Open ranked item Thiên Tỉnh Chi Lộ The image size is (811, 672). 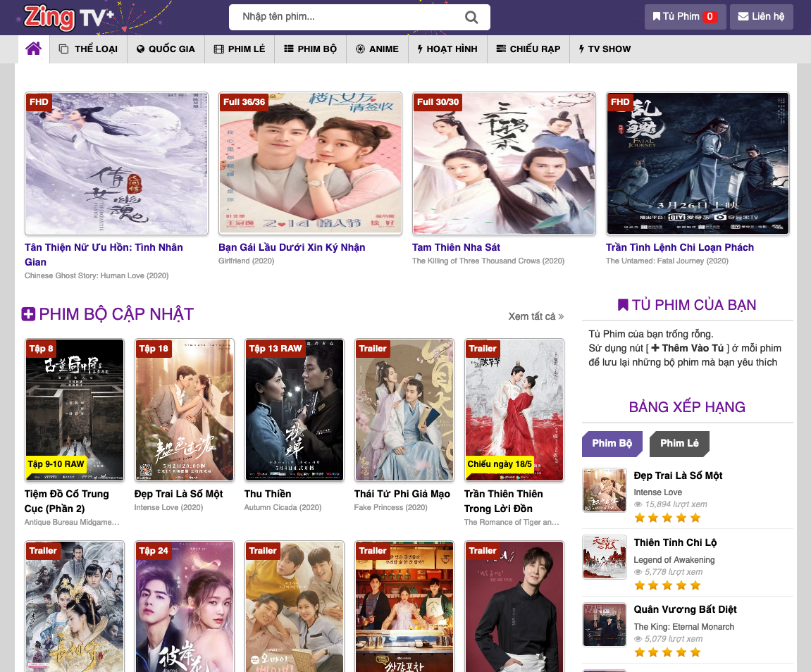[675, 543]
